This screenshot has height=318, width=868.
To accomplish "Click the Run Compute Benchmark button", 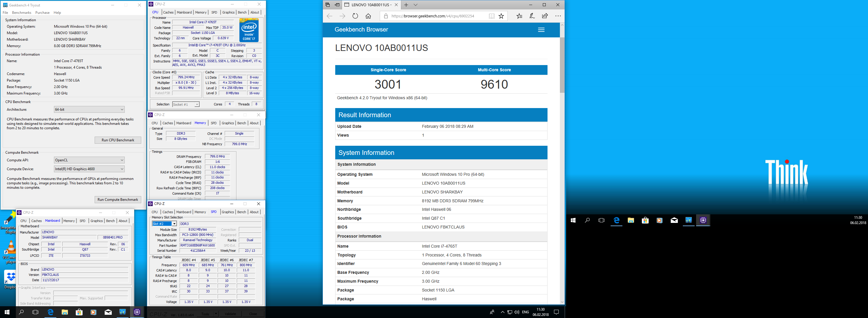I will point(118,200).
